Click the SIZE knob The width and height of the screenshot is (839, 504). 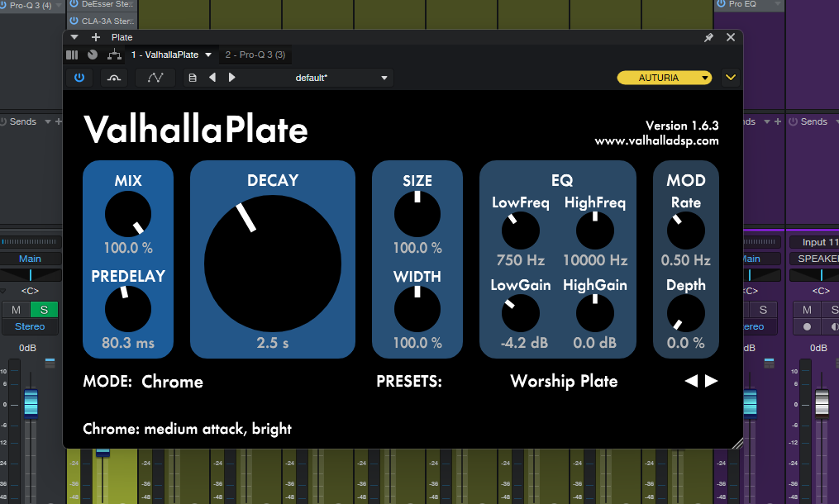pyautogui.click(x=417, y=214)
